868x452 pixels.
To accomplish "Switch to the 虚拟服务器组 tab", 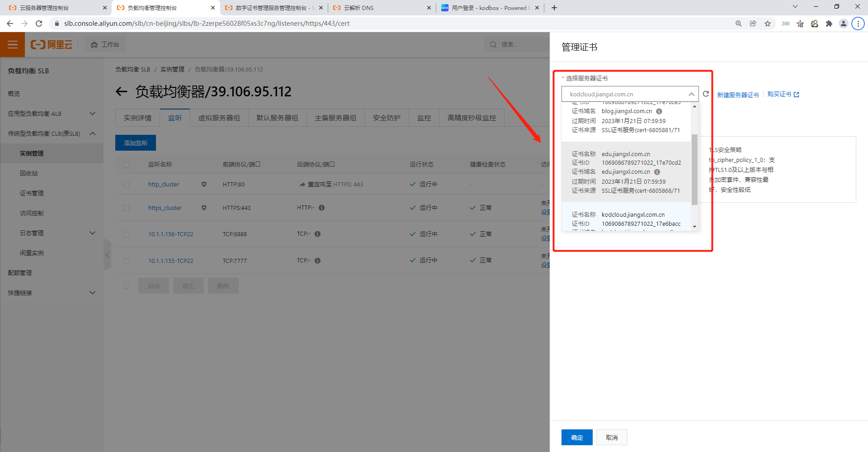I will (x=219, y=118).
